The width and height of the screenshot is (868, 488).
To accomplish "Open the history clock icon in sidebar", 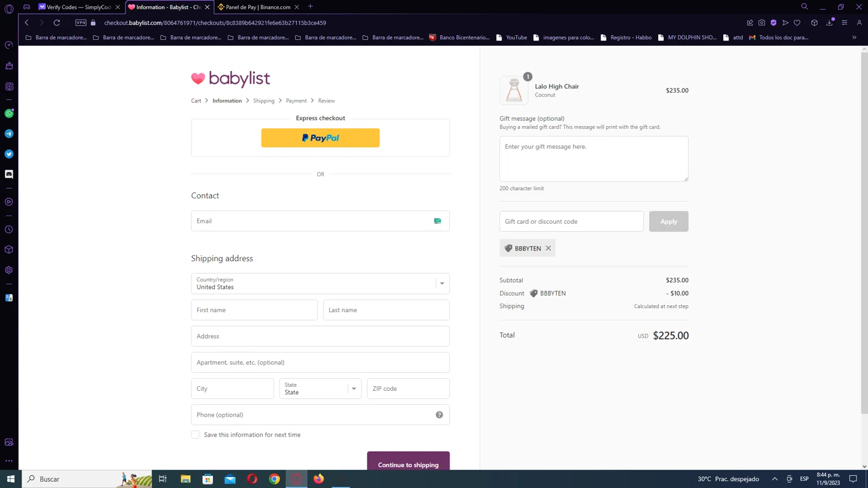I will (9, 230).
